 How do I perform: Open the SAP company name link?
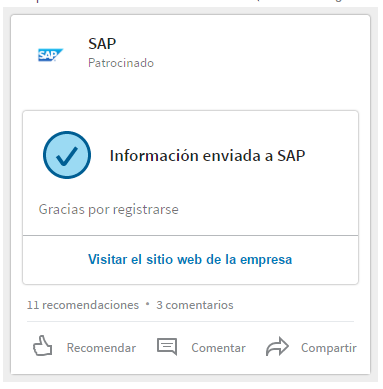click(102, 44)
